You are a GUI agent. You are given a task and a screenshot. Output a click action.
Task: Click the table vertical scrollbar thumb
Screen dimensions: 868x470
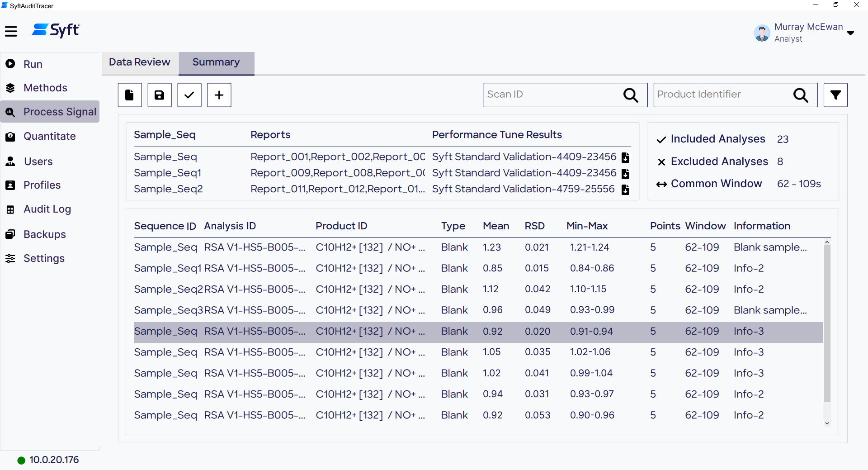(827, 323)
